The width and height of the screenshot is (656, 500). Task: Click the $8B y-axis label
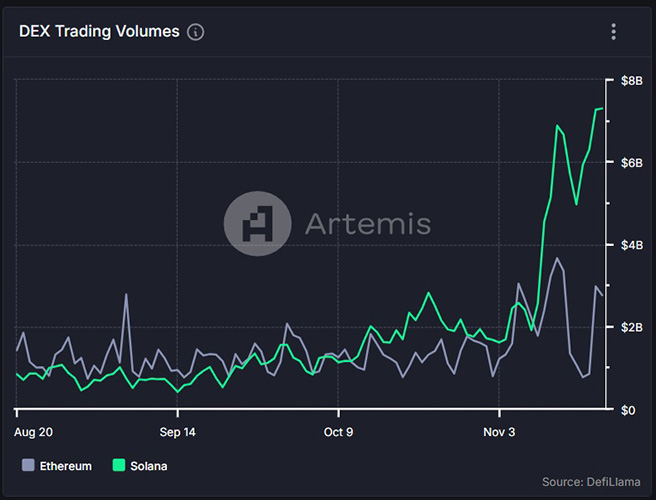click(x=631, y=80)
